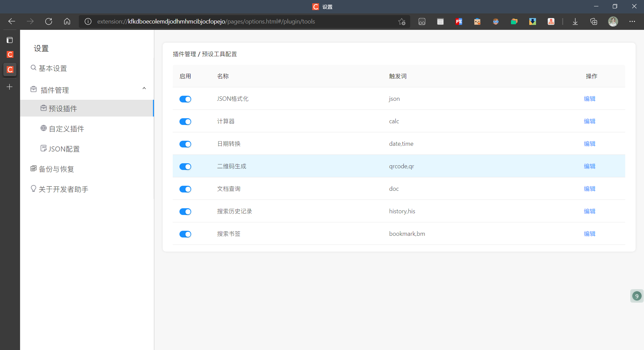Add this page to favorites star icon
This screenshot has width=644, height=350.
[x=402, y=21]
